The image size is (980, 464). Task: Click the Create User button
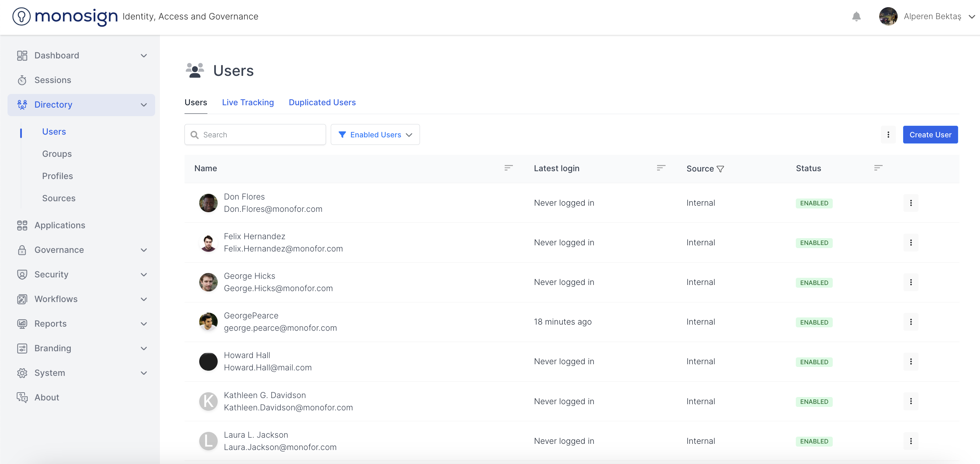tap(930, 135)
